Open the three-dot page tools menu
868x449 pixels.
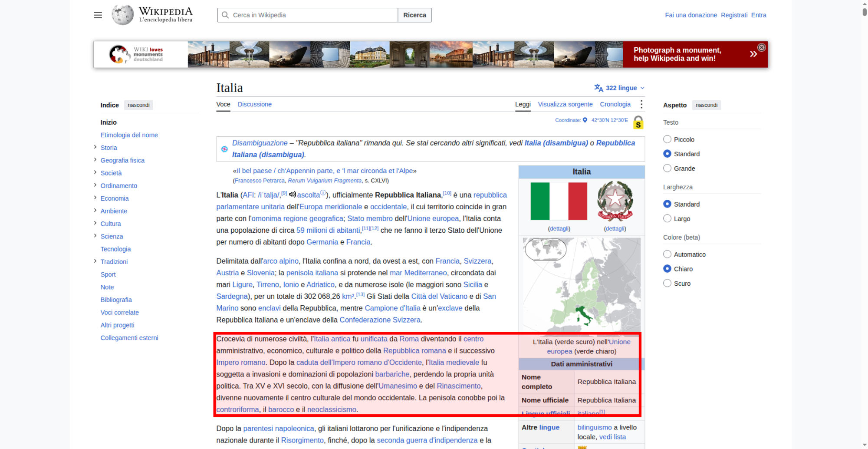pos(641,104)
